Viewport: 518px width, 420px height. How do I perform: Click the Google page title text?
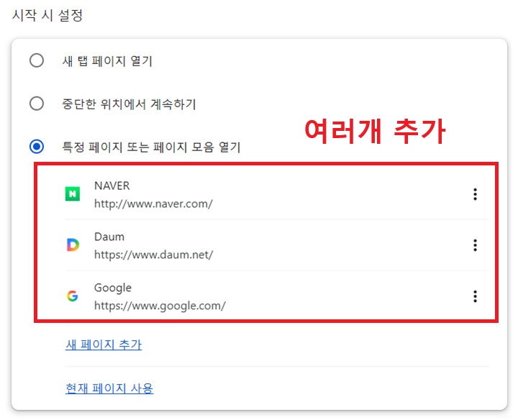[113, 288]
